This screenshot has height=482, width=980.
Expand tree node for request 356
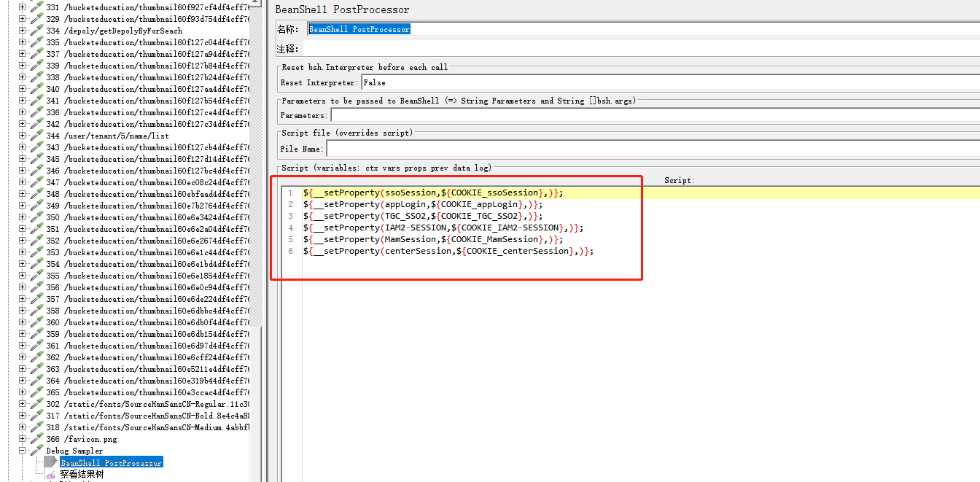[22, 287]
